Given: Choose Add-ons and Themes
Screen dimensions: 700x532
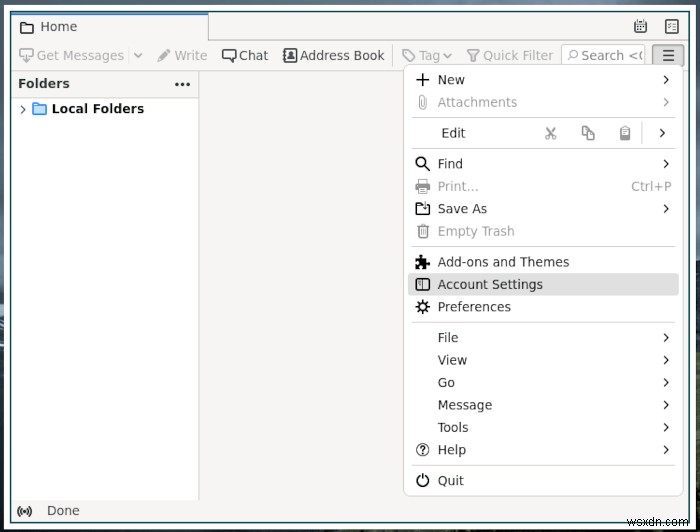Looking at the screenshot, I should pyautogui.click(x=543, y=262).
